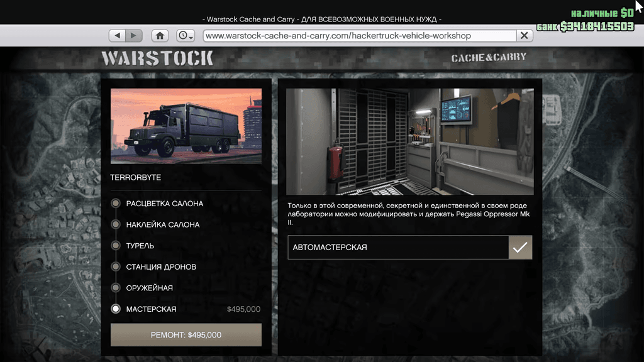Go back with the browser back arrow
This screenshot has width=644, height=362.
tap(117, 35)
